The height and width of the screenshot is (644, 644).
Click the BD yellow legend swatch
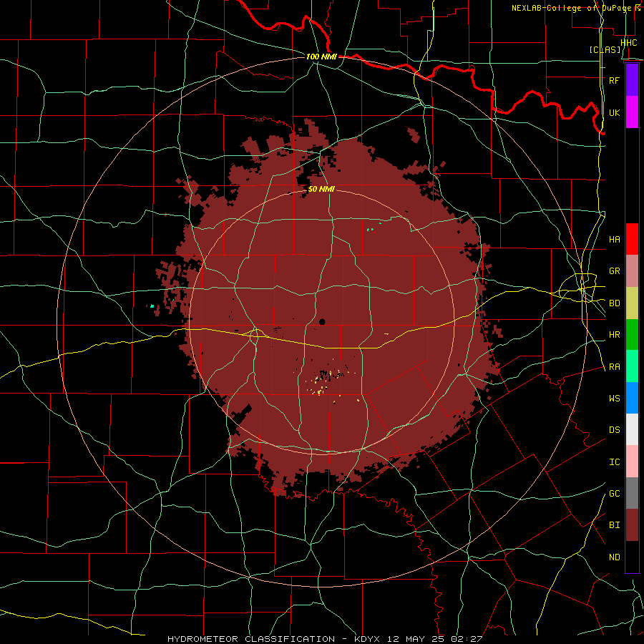tap(632, 303)
